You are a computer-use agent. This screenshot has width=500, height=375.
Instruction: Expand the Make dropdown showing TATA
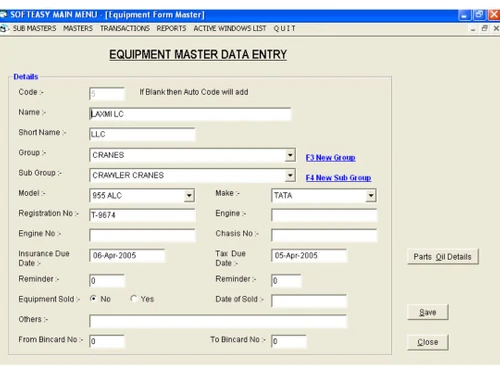pyautogui.click(x=371, y=196)
